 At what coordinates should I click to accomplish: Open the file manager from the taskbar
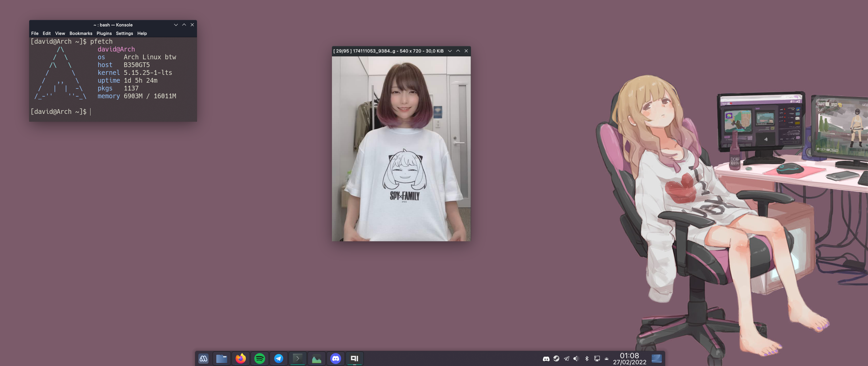coord(222,359)
